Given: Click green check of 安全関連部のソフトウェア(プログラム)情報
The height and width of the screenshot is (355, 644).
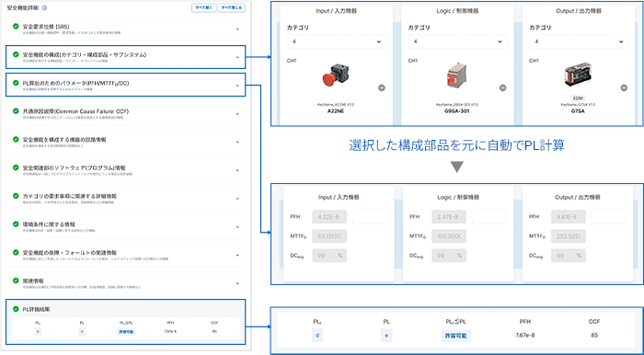Looking at the screenshot, I should coord(16,168).
